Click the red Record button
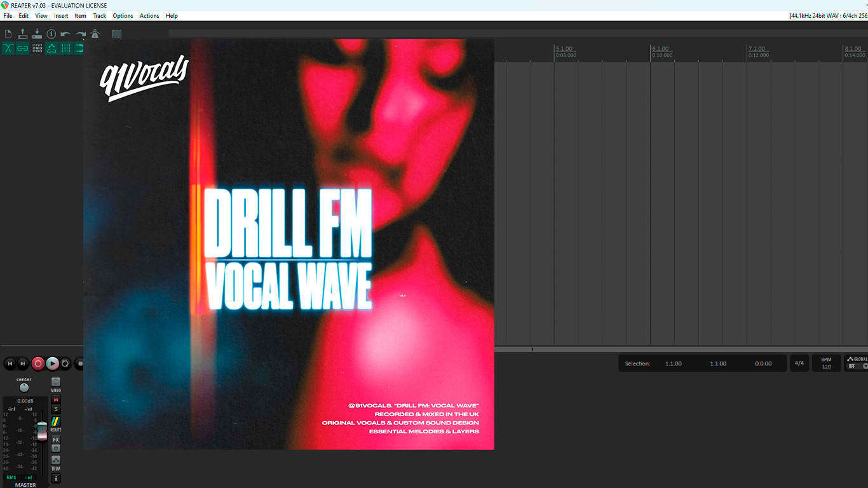The height and width of the screenshot is (488, 868). pyautogui.click(x=38, y=363)
